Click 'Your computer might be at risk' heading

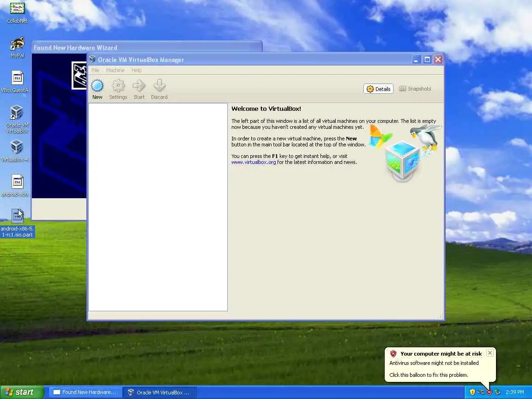441,354
